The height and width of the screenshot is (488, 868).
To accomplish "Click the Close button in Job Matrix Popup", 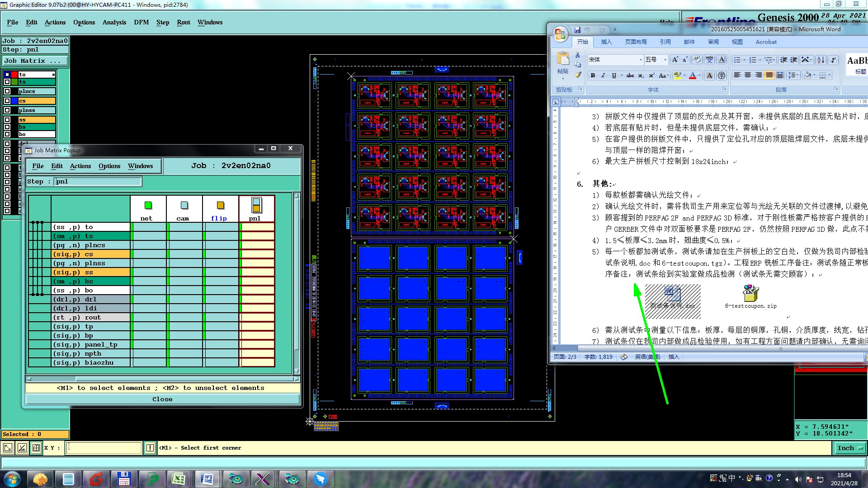I will click(x=162, y=399).
